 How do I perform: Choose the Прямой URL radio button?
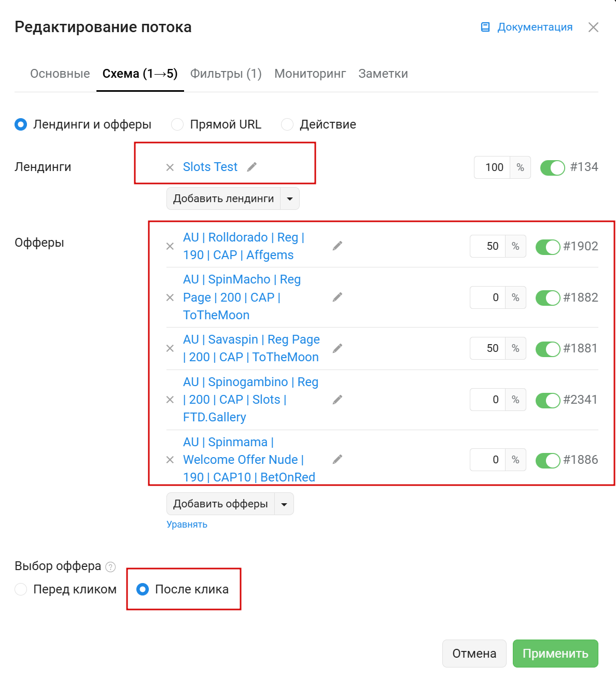[x=177, y=124]
